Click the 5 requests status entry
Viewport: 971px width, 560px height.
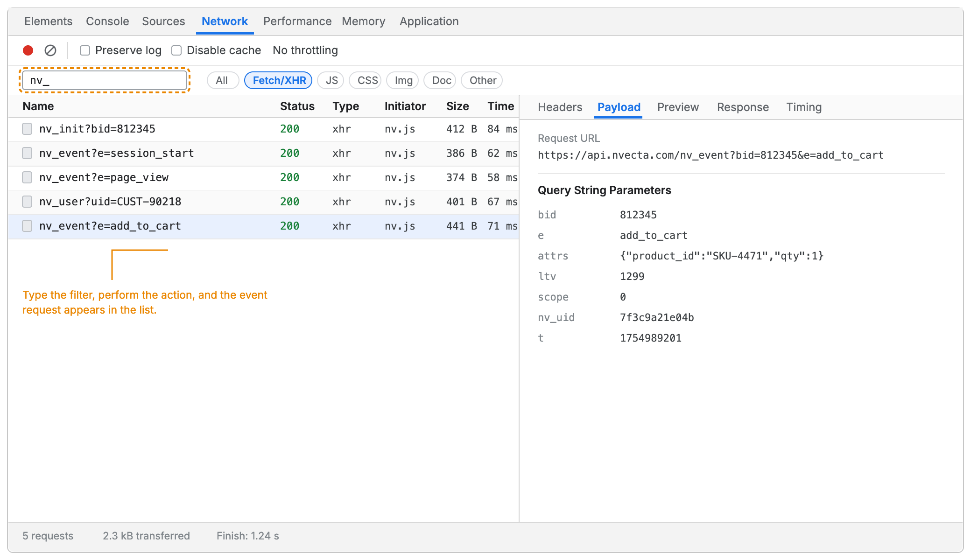pyautogui.click(x=48, y=536)
